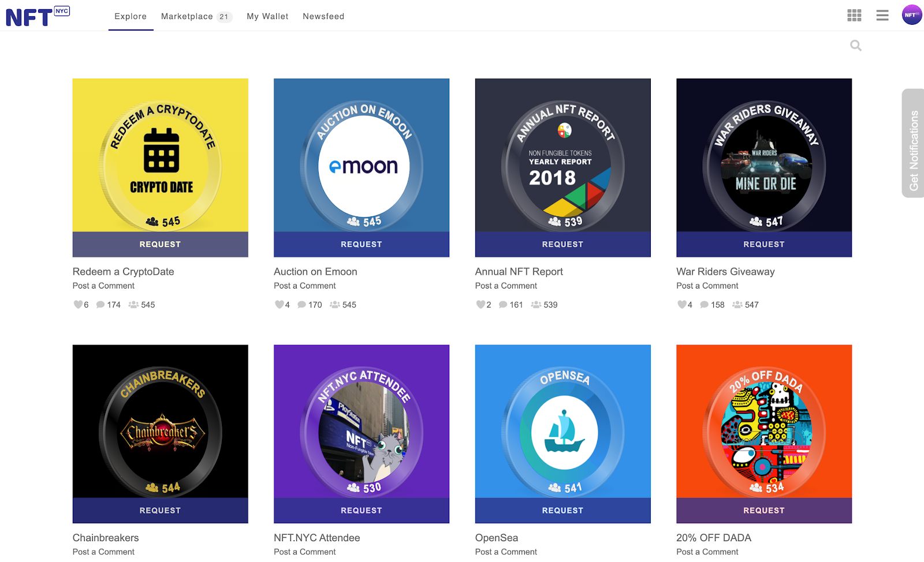Open the Chainbreakers title link
The width and height of the screenshot is (924, 562).
coord(106,538)
